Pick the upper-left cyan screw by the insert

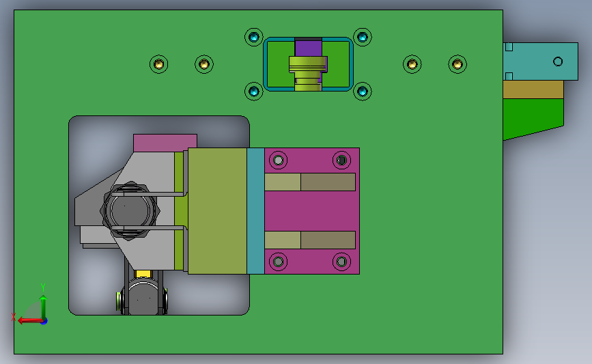(x=254, y=37)
